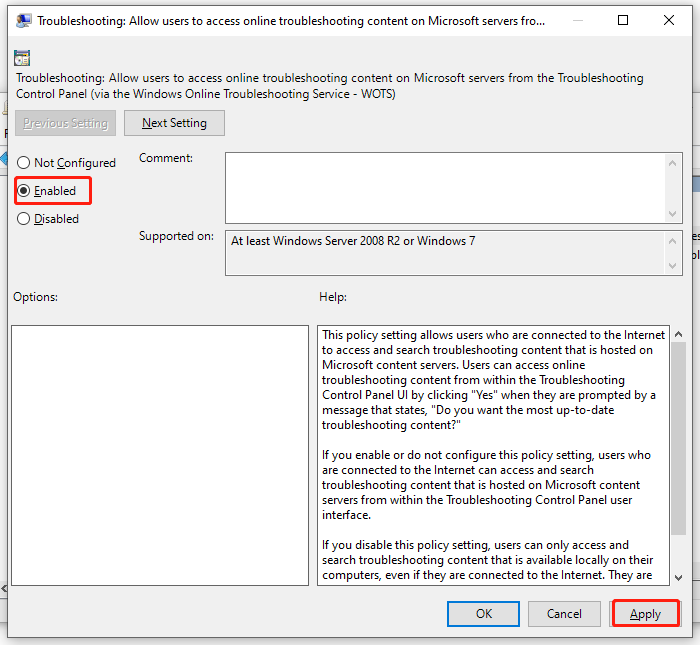The width and height of the screenshot is (700, 645).
Task: Click the empty Options panel
Action: [160, 455]
